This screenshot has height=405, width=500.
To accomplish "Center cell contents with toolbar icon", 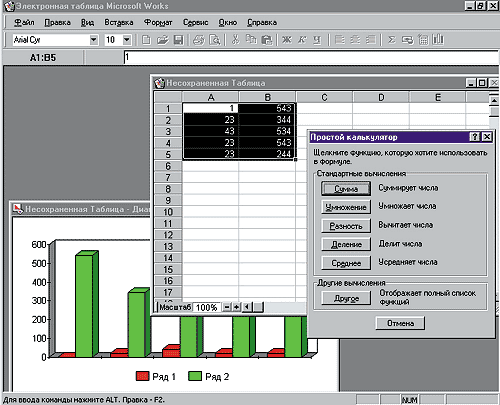I will pyautogui.click(x=355, y=40).
